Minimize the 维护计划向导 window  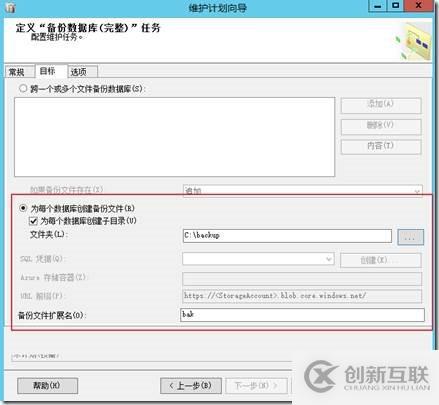pos(378,6)
